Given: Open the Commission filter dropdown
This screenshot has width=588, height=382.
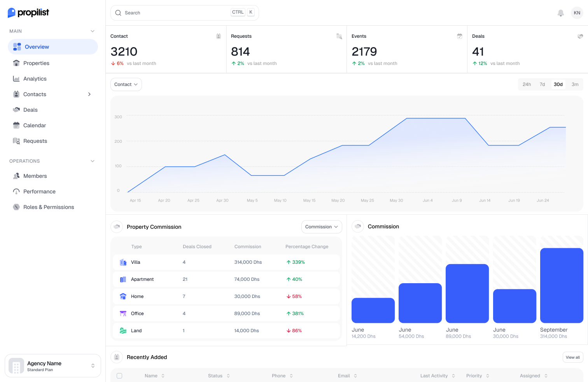Looking at the screenshot, I should pyautogui.click(x=322, y=227).
